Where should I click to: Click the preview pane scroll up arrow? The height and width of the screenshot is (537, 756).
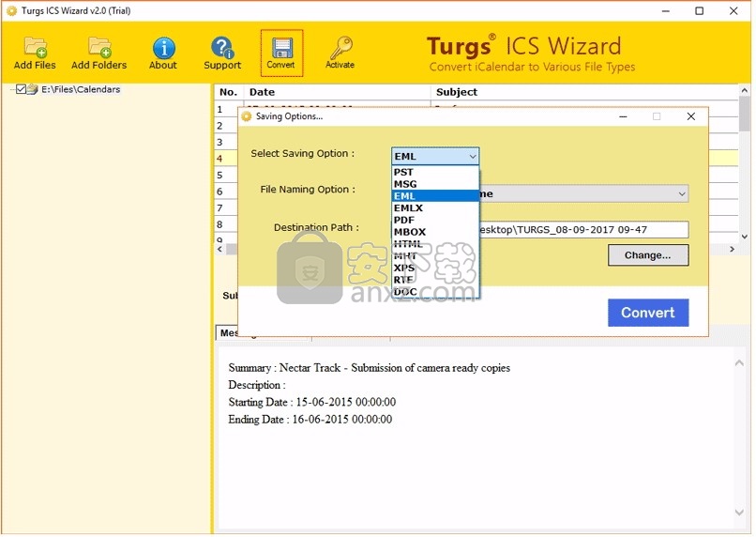click(739, 363)
